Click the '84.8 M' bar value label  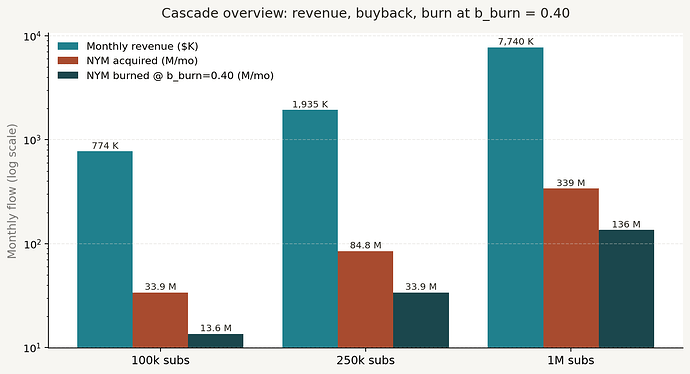[366, 245]
